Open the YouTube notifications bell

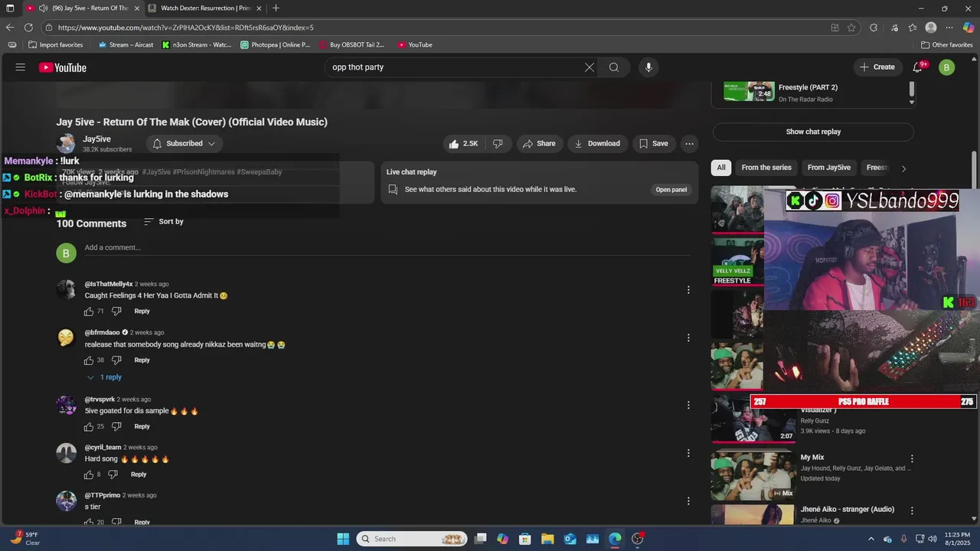917,67
